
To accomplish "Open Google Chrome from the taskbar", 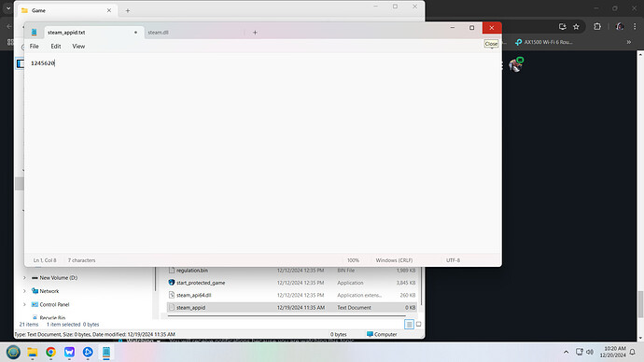I will click(x=51, y=352).
